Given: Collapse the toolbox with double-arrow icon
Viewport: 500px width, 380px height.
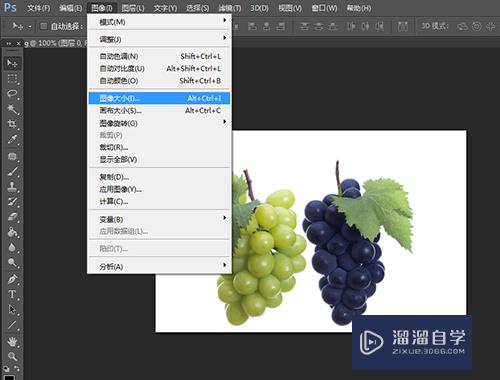Looking at the screenshot, I should (x=8, y=43).
